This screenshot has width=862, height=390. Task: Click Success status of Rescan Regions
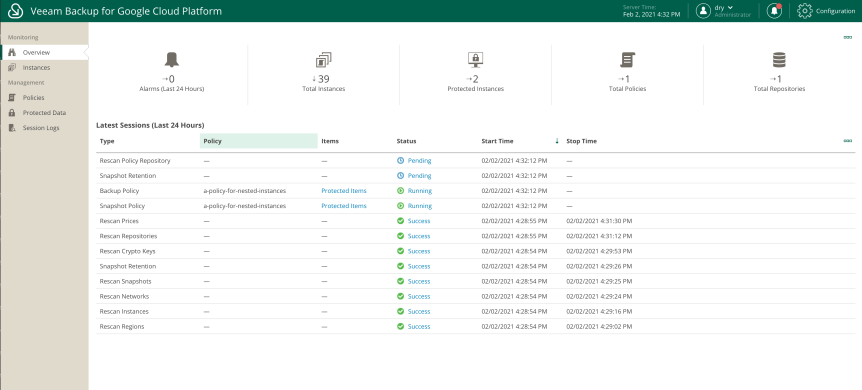419,327
